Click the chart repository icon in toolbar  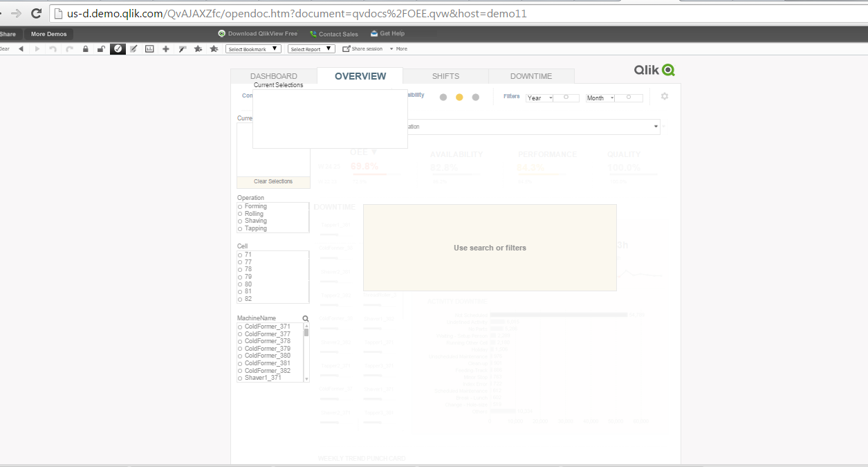[149, 49]
